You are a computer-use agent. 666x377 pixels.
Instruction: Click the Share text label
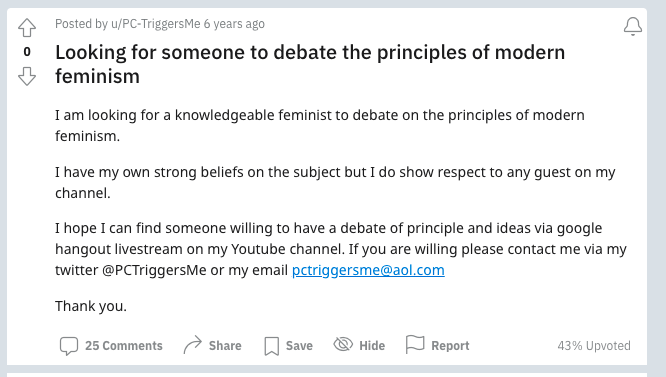pyautogui.click(x=225, y=346)
